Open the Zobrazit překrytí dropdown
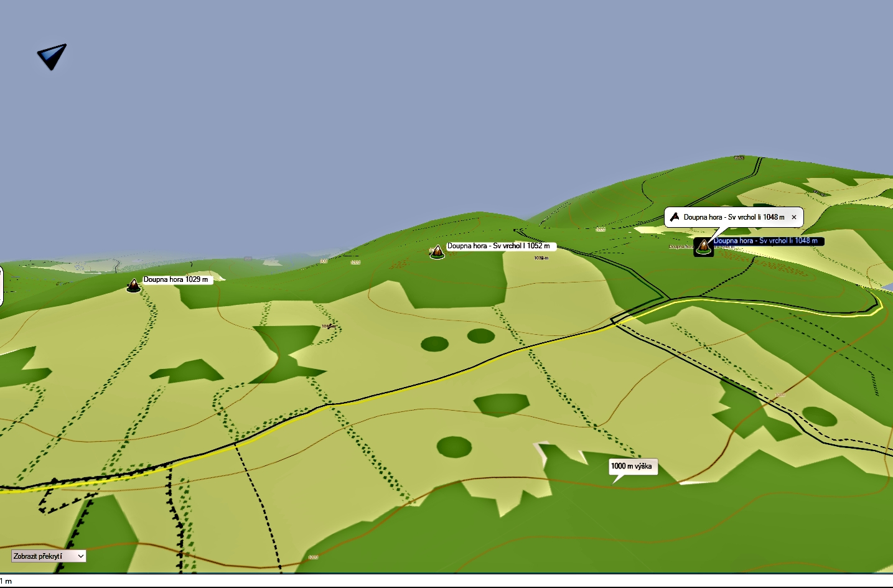 (49, 556)
